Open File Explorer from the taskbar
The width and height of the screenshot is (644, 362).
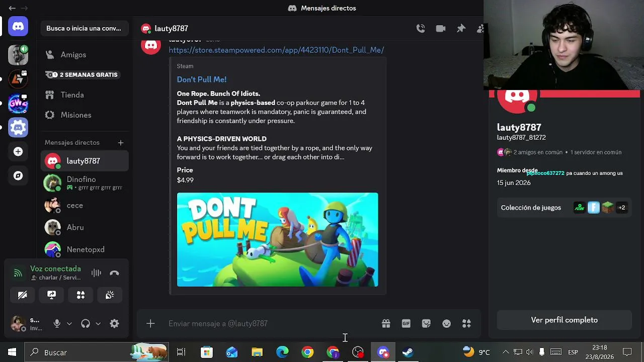coord(257,352)
